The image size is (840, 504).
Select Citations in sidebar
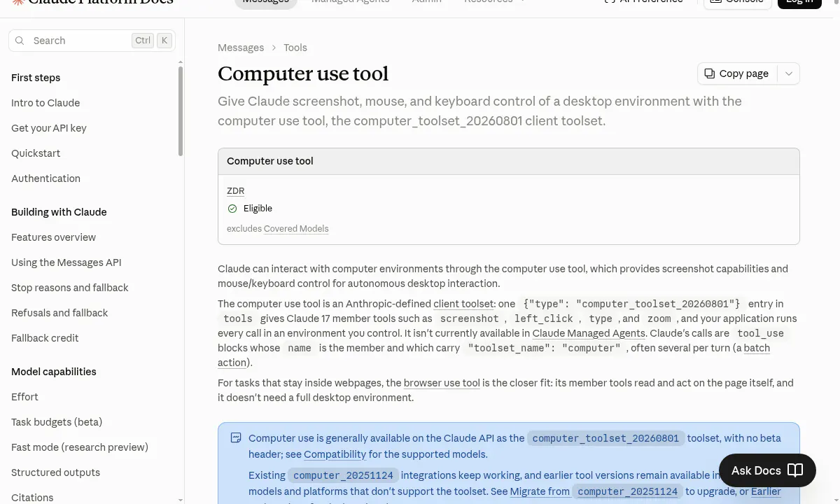click(x=32, y=498)
